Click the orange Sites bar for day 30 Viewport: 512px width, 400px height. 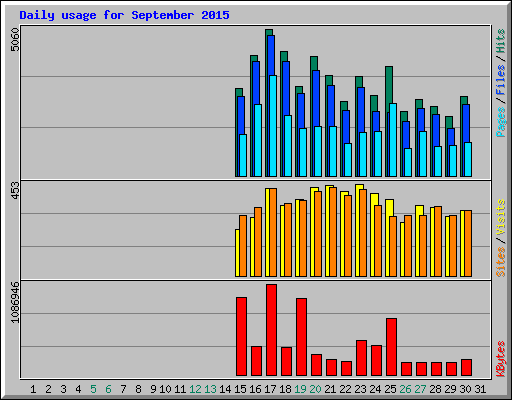[468, 243]
